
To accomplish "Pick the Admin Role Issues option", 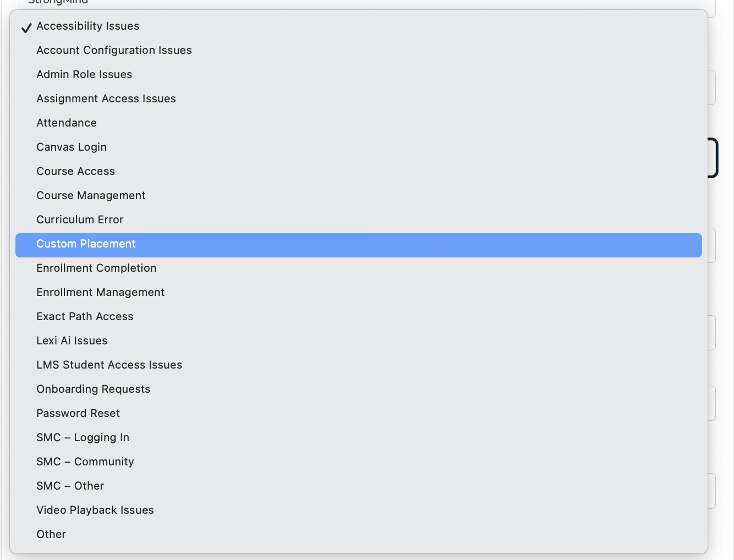I will coord(84,75).
